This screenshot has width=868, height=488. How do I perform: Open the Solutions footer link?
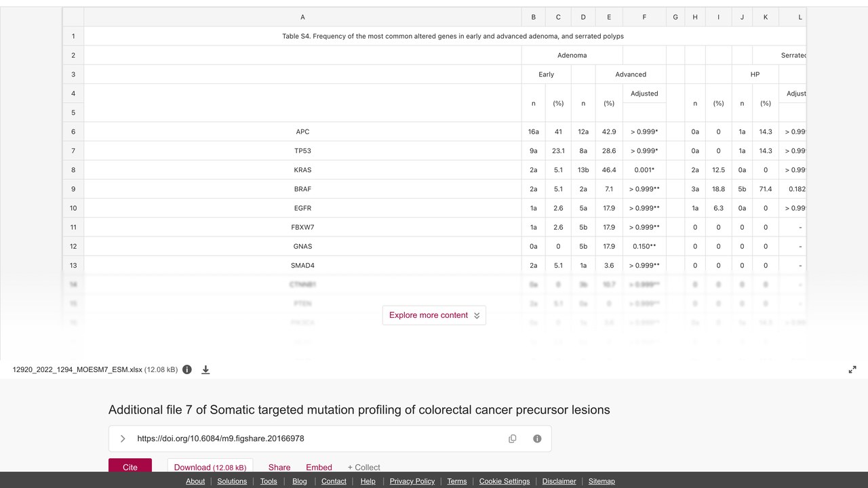pos(232,481)
